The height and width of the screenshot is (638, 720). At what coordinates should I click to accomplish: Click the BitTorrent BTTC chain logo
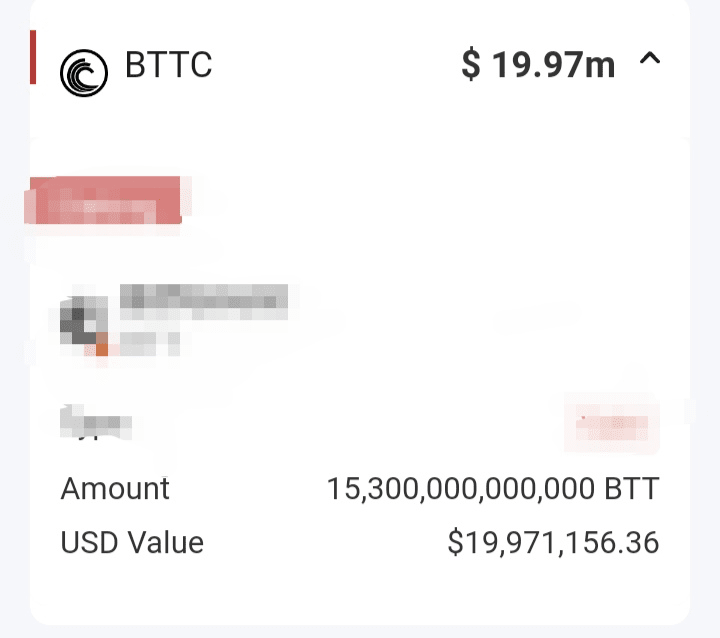[x=84, y=73]
